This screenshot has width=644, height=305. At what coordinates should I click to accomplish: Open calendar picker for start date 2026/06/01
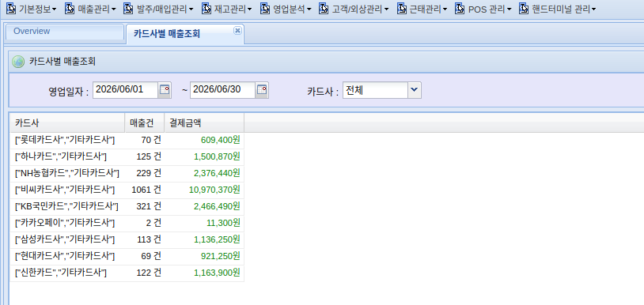coord(165,90)
